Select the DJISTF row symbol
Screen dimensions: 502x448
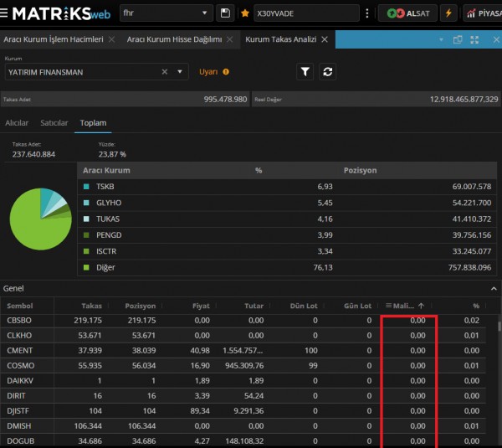(18, 410)
